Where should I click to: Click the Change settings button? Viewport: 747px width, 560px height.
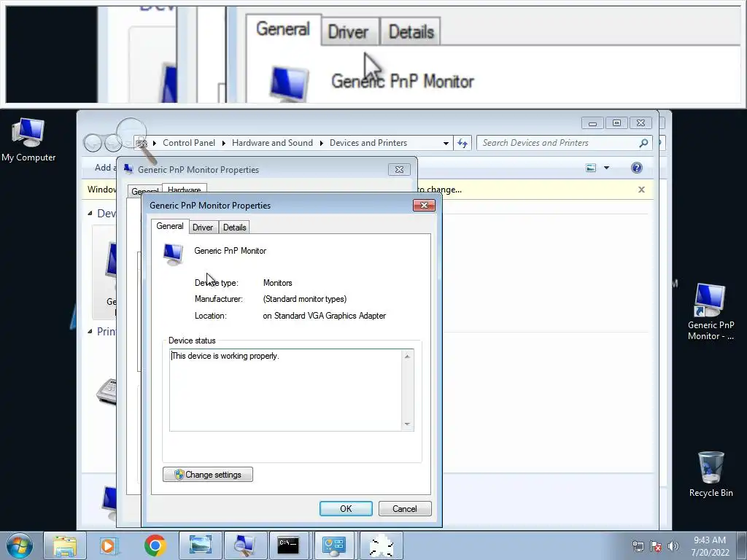(x=208, y=474)
